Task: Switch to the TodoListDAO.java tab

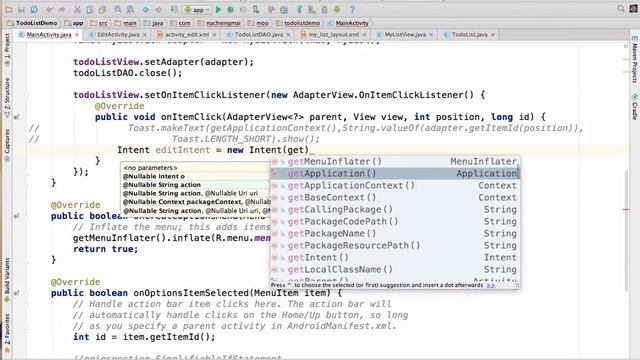Action: point(259,35)
